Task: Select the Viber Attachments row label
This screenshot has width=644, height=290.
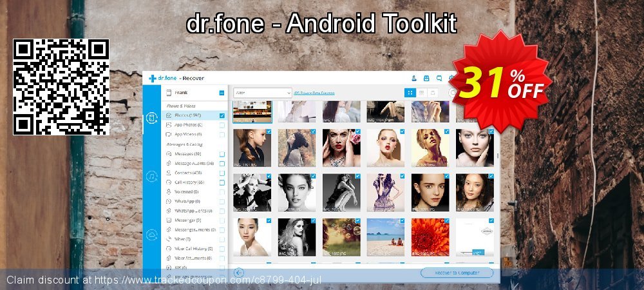Action: point(193,258)
